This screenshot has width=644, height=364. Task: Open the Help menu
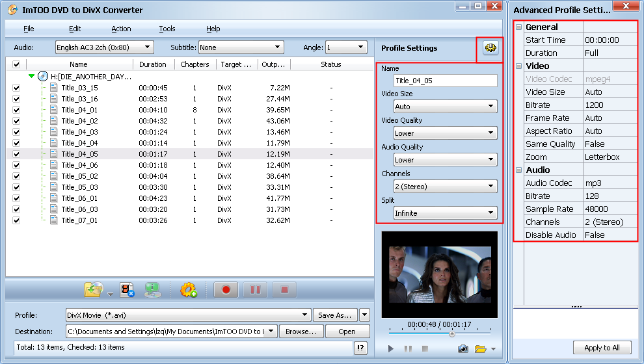(x=213, y=29)
